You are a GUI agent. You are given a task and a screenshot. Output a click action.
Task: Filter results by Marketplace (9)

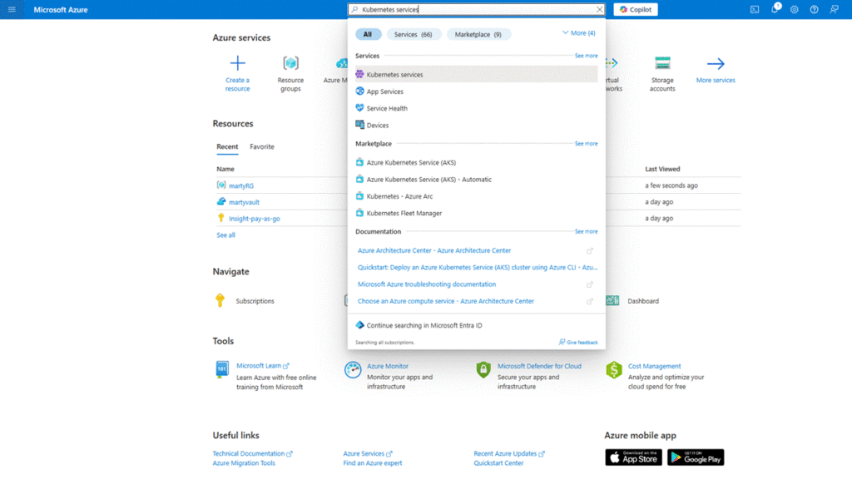478,34
